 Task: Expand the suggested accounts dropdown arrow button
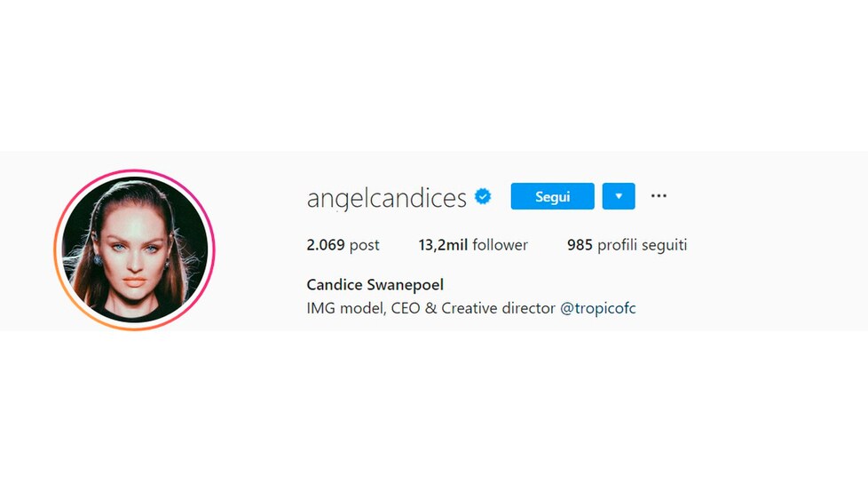(619, 196)
